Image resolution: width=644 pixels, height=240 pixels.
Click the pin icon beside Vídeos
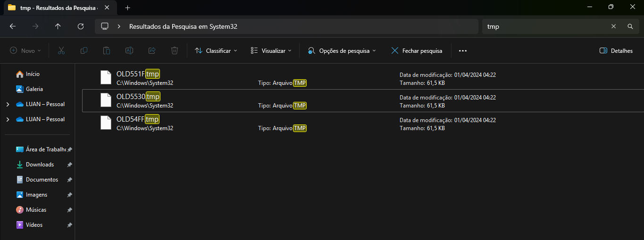click(69, 225)
